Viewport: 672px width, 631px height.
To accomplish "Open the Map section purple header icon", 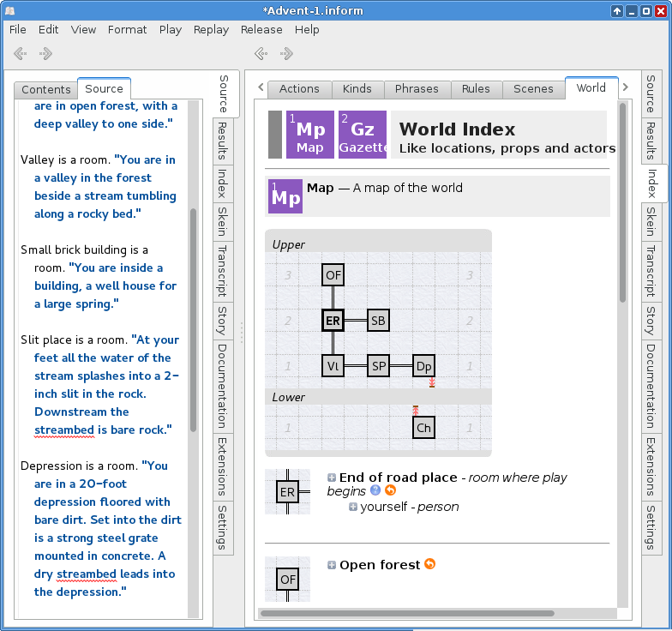I will pos(310,135).
